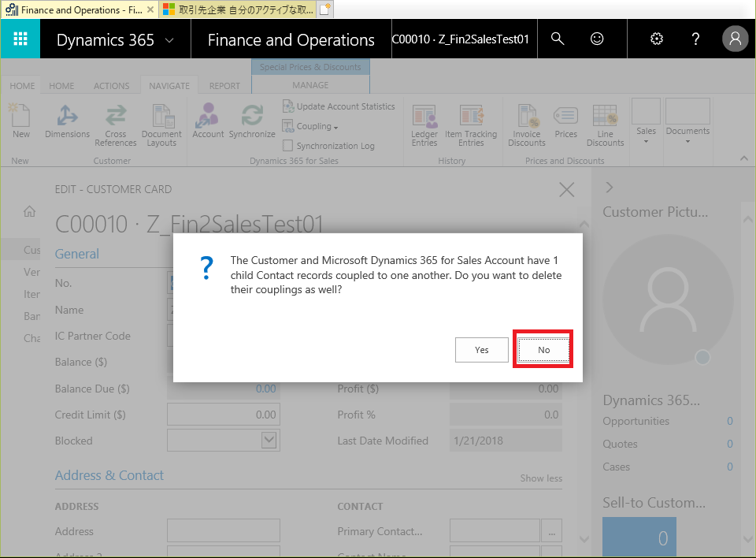Click the Quotes count in FactBox
The height and width of the screenshot is (558, 756).
pos(730,444)
